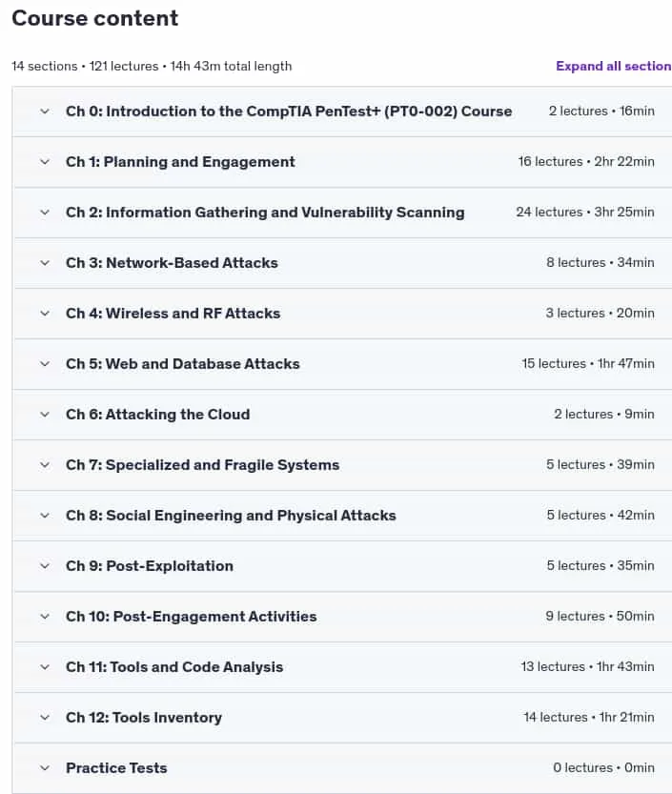Screen dimensions: 672x794
Task: Open Ch 8: Social Engineering and Physical Attacks title
Action: 231,516
